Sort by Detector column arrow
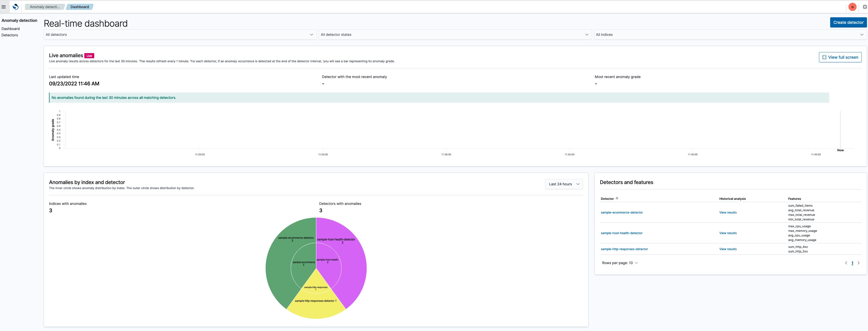868x331 pixels. (617, 198)
